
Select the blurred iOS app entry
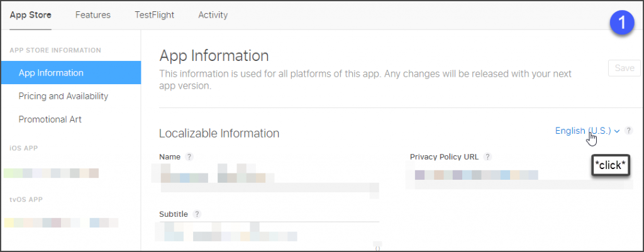click(x=52, y=173)
